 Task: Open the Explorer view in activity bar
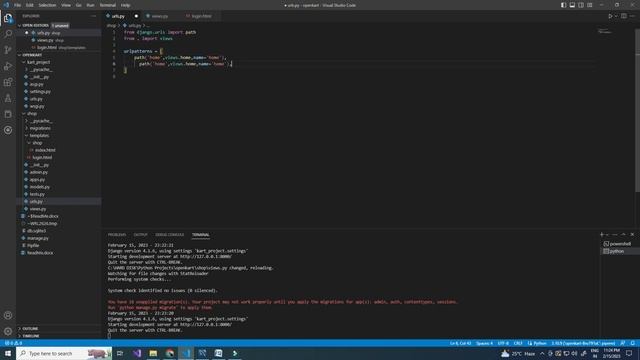coord(8,18)
